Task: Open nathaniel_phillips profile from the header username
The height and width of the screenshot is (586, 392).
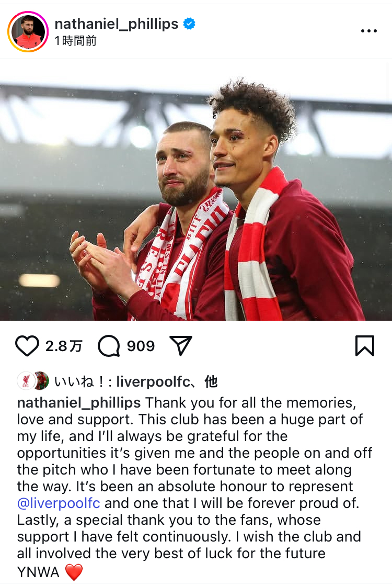Action: (117, 24)
